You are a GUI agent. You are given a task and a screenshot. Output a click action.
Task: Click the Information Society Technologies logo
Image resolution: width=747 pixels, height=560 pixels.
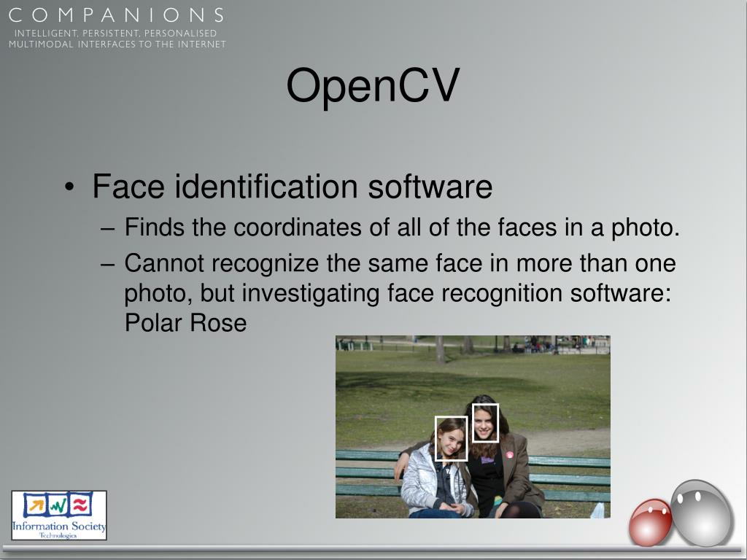[59, 516]
